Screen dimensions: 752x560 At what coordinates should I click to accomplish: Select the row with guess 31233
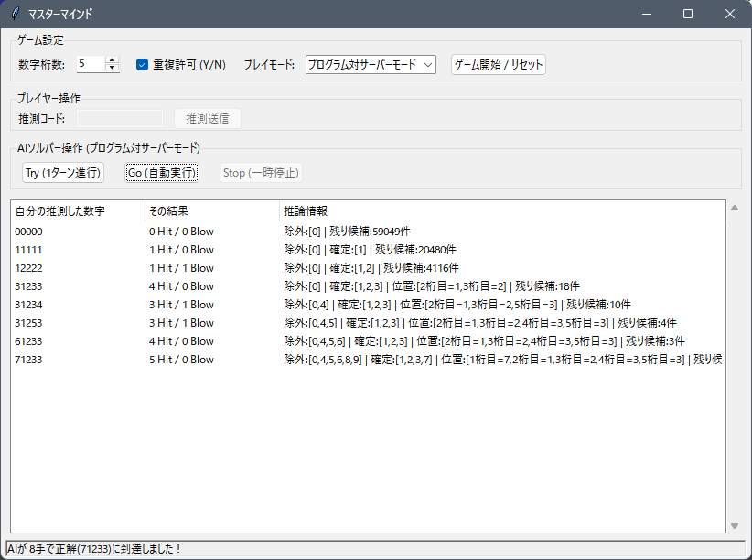point(368,286)
